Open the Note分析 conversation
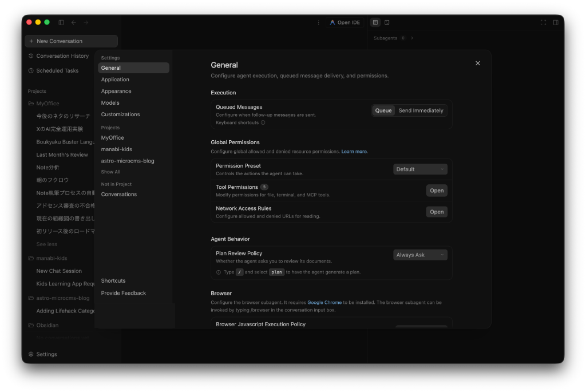This screenshot has height=392, width=586. (47, 168)
